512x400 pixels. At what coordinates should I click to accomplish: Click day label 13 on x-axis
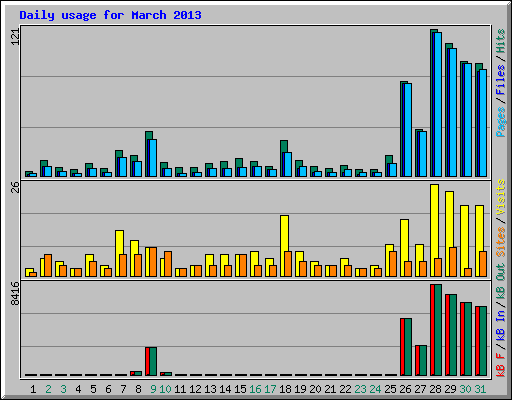coord(210,389)
